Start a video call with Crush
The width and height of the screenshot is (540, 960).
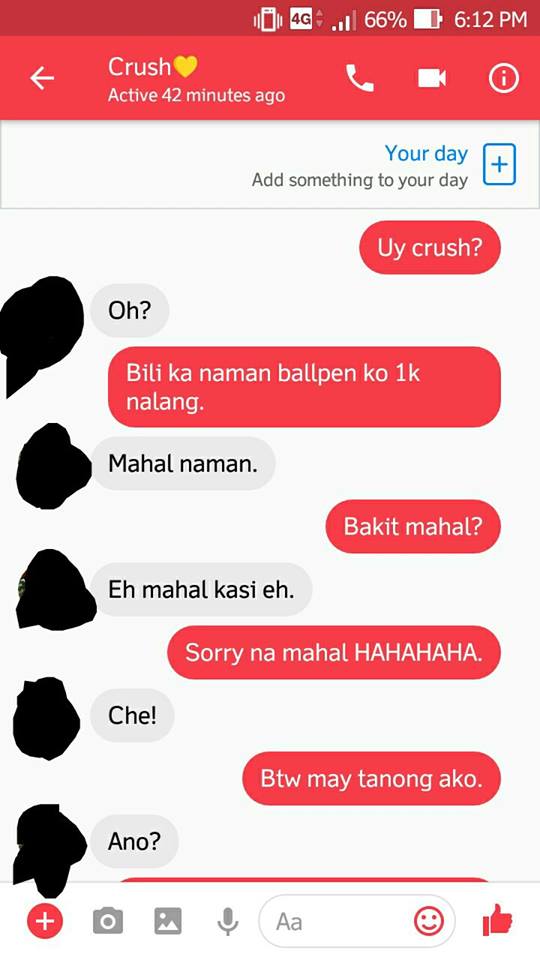tap(432, 78)
